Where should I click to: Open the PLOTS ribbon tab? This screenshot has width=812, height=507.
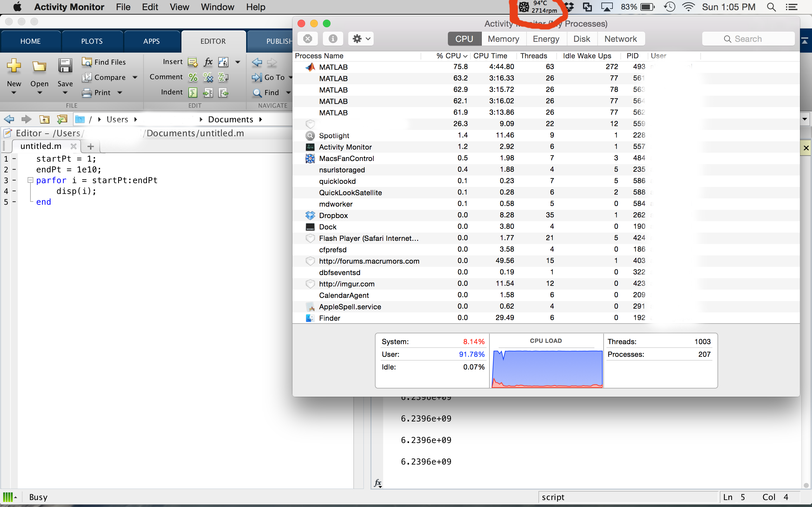click(92, 41)
